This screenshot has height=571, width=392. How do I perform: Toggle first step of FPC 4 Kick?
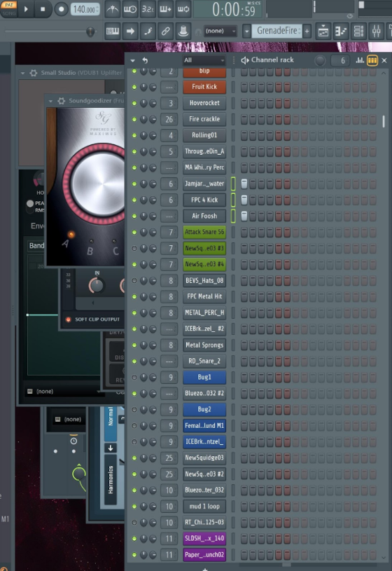244,200
